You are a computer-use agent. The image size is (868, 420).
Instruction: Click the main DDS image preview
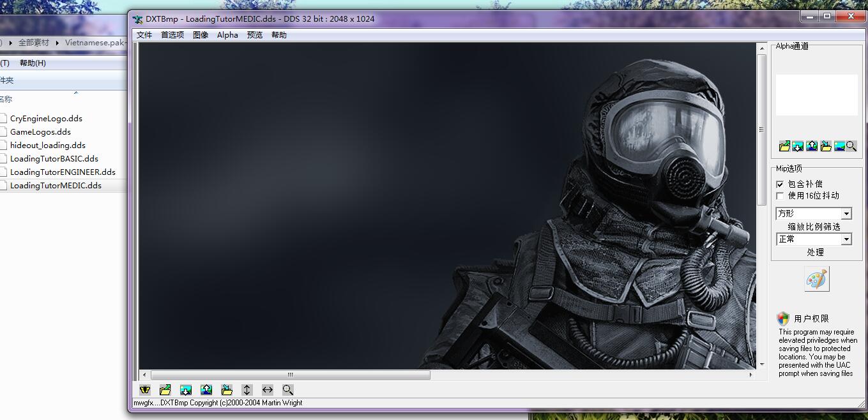point(447,206)
